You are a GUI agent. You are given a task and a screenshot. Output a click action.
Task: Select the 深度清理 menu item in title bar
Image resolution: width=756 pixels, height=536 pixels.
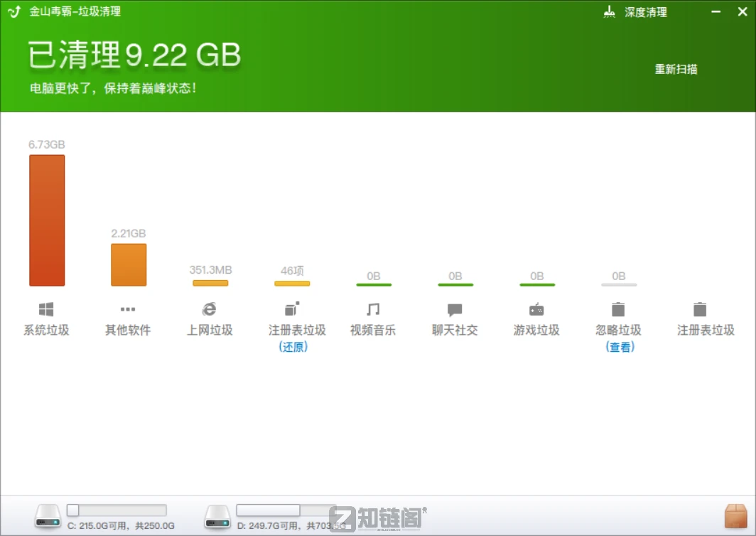pyautogui.click(x=646, y=11)
